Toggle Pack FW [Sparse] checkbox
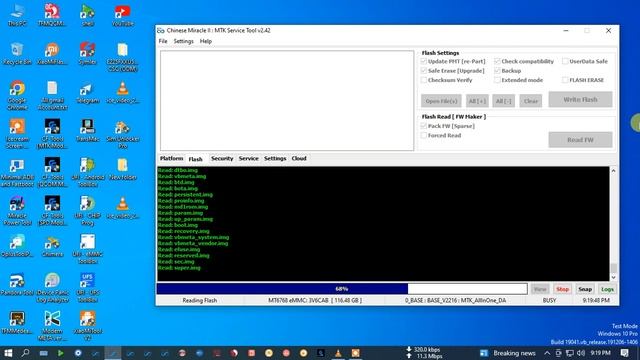This screenshot has width=640, height=360. pos(424,126)
